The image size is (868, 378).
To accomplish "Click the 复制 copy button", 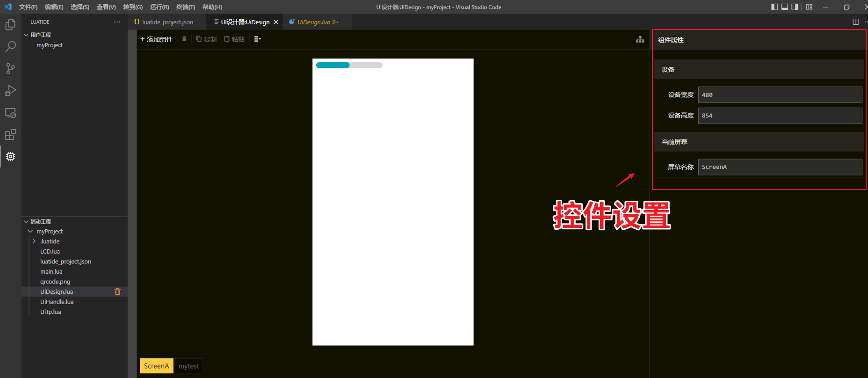I will 206,39.
